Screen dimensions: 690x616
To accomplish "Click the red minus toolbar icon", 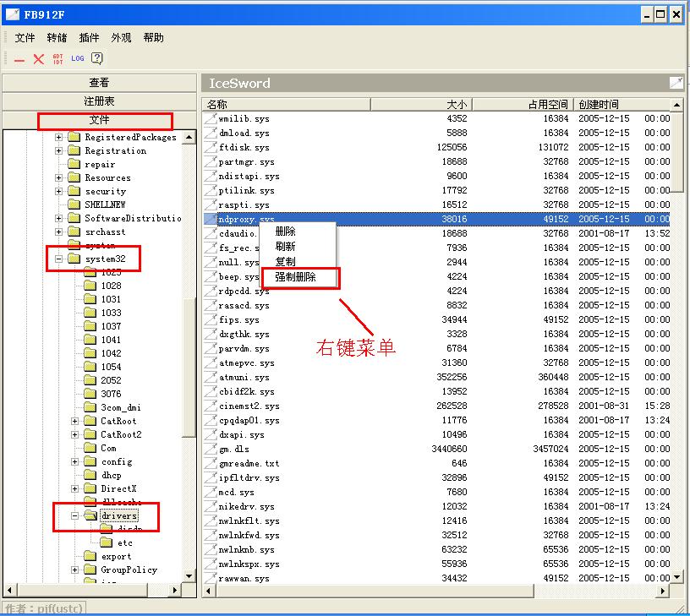I will [x=19, y=59].
